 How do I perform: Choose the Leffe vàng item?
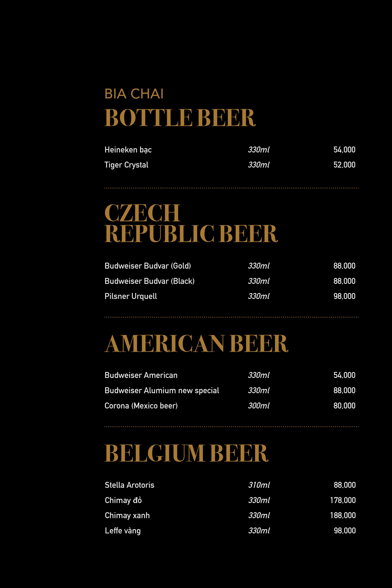click(123, 530)
